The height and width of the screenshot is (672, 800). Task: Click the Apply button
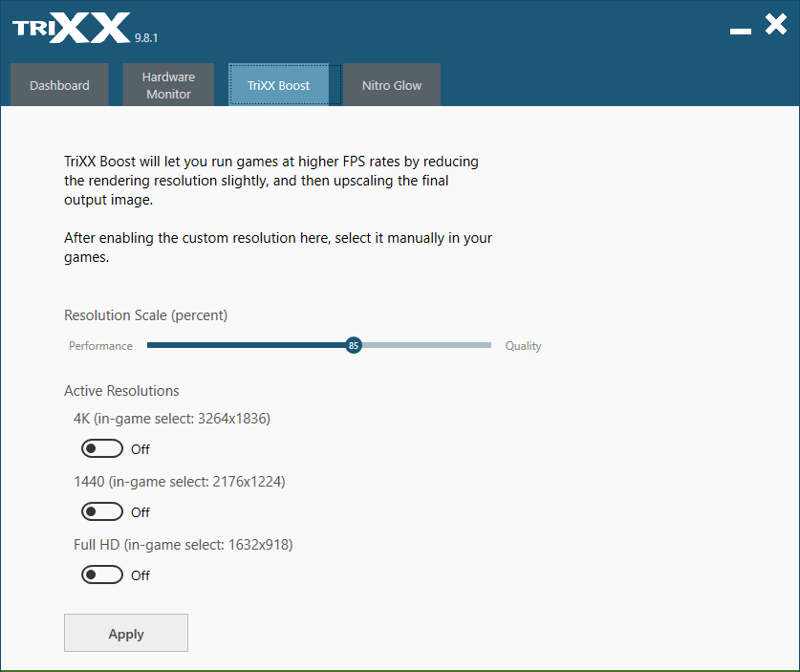click(126, 633)
